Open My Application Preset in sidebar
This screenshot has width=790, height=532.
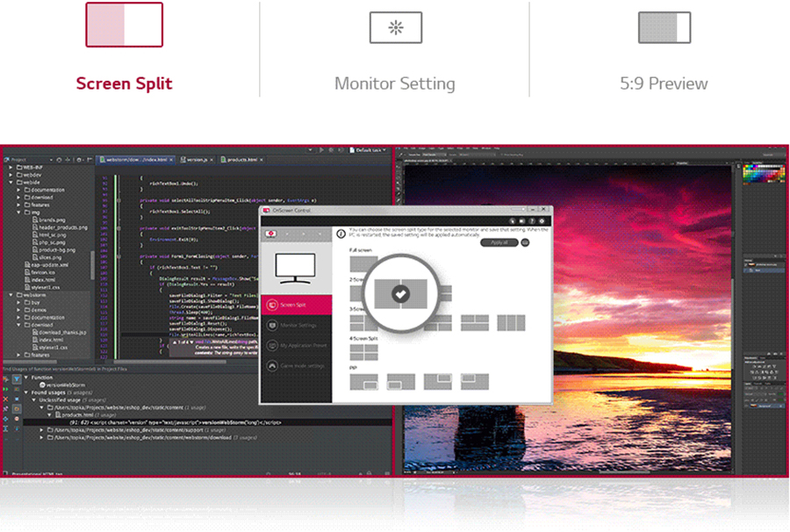point(297,346)
